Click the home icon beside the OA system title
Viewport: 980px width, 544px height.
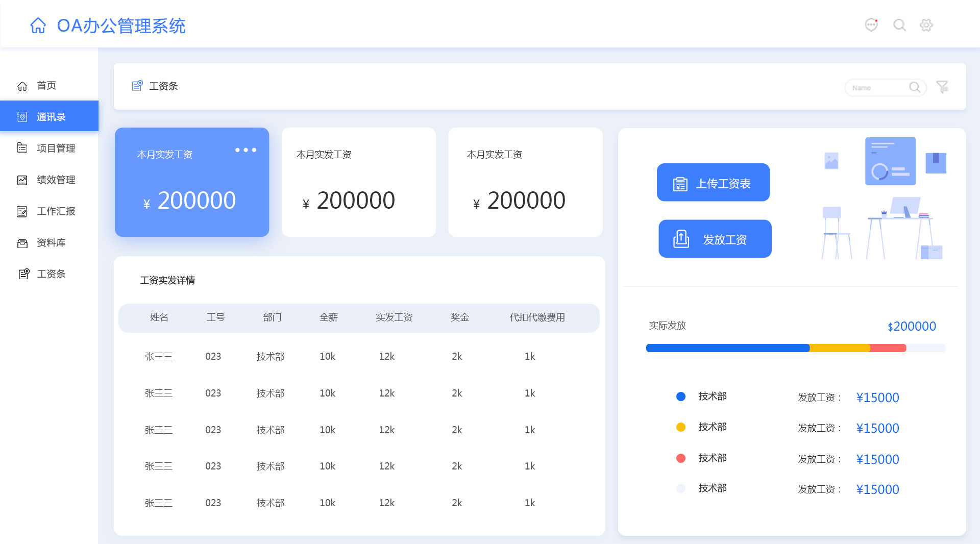[x=38, y=26]
